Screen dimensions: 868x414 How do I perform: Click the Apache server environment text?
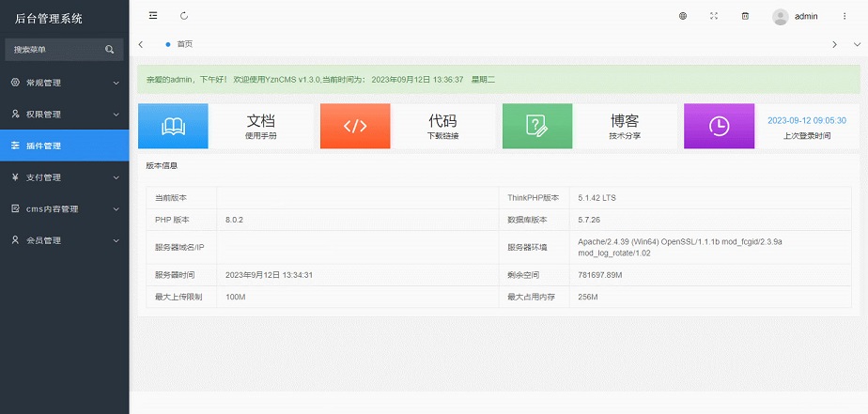coord(680,248)
